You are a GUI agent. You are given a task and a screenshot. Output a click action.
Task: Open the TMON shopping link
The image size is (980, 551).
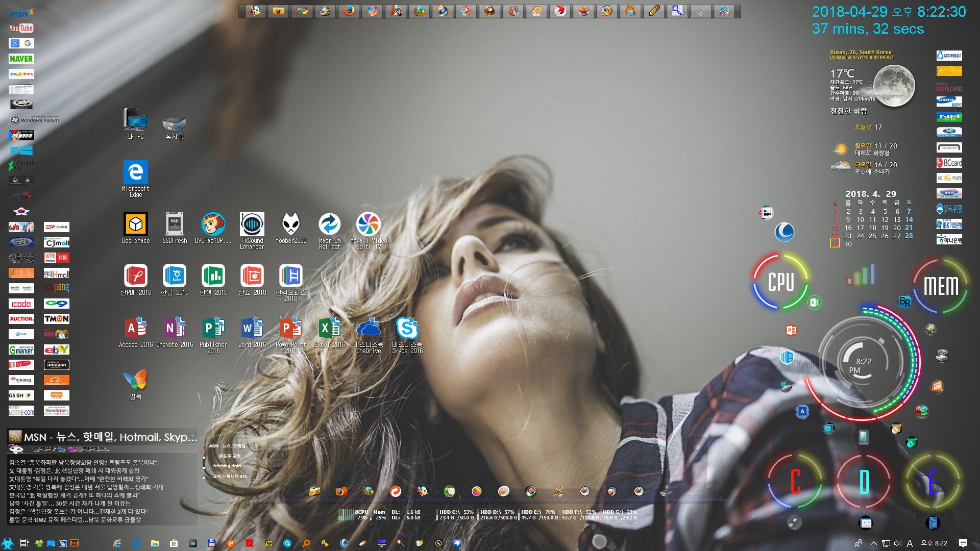click(57, 319)
